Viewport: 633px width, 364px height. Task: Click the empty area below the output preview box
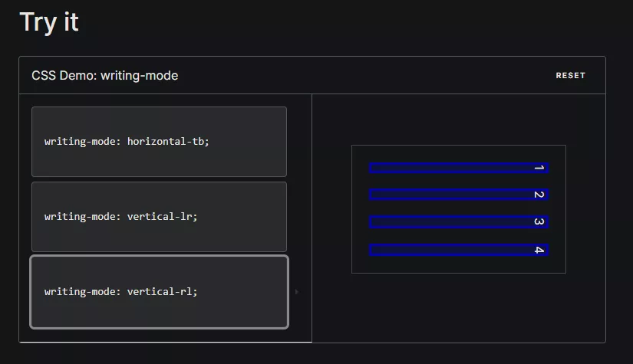[x=458, y=308]
